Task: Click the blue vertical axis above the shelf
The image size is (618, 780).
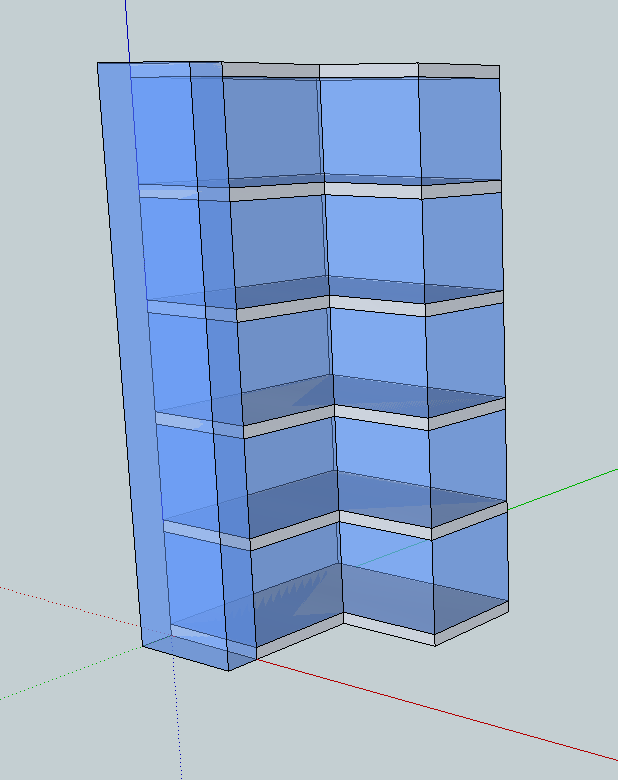Action: (127, 28)
